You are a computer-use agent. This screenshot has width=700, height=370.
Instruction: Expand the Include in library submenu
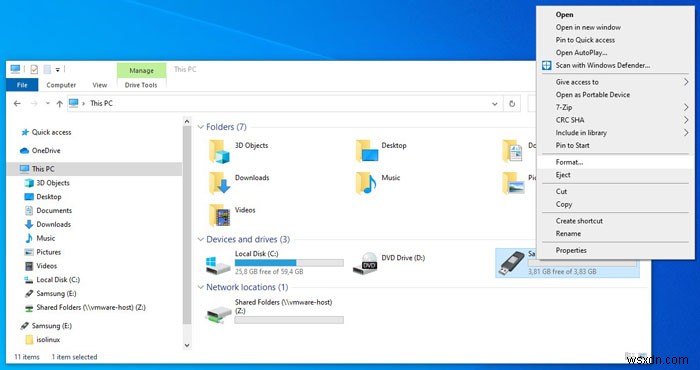click(616, 133)
